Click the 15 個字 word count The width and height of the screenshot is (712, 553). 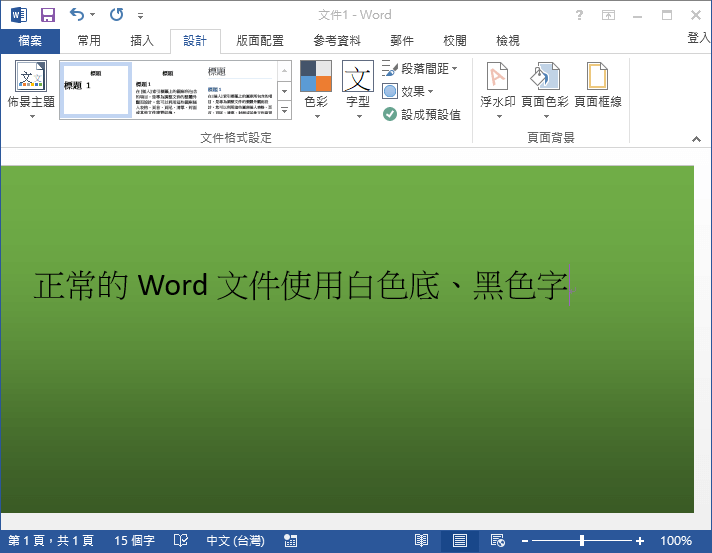click(x=134, y=541)
